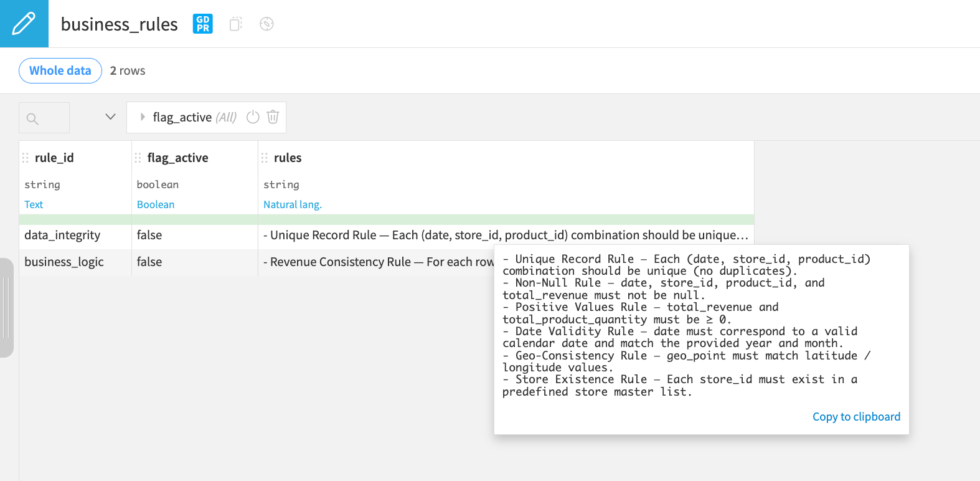Image resolution: width=980 pixels, height=481 pixels.
Task: Click the Text meaning under rule_id
Action: pyautogui.click(x=33, y=204)
